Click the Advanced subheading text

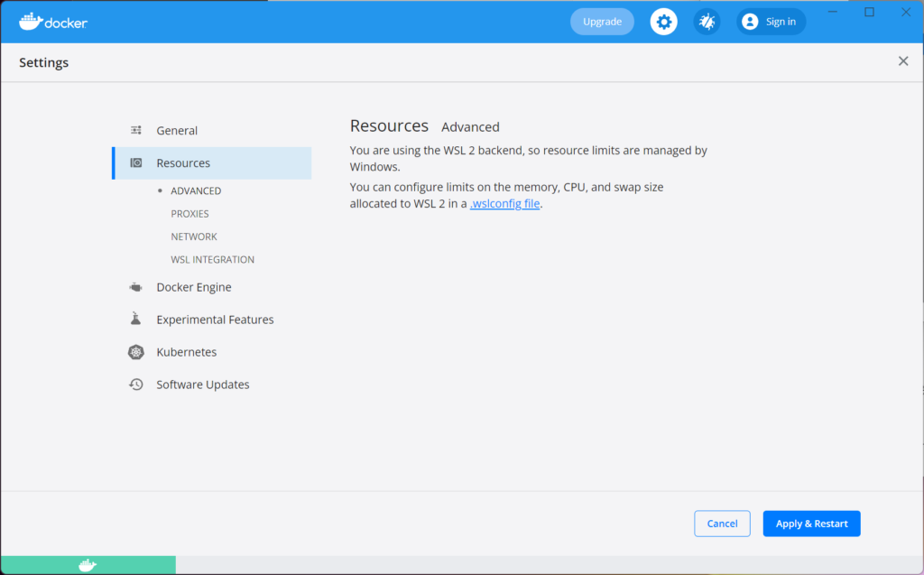point(470,126)
